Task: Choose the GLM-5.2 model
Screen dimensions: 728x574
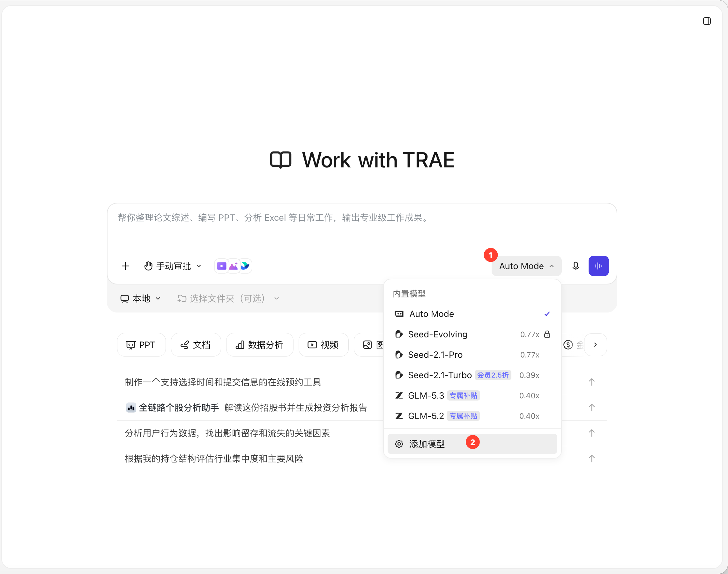Action: [x=472, y=416]
